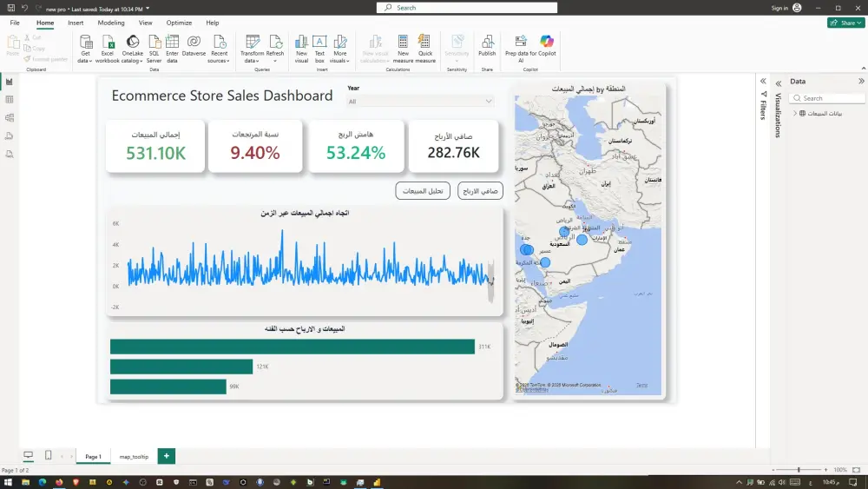The image size is (868, 489).
Task: Open the Windows Start menu
Action: click(x=9, y=482)
